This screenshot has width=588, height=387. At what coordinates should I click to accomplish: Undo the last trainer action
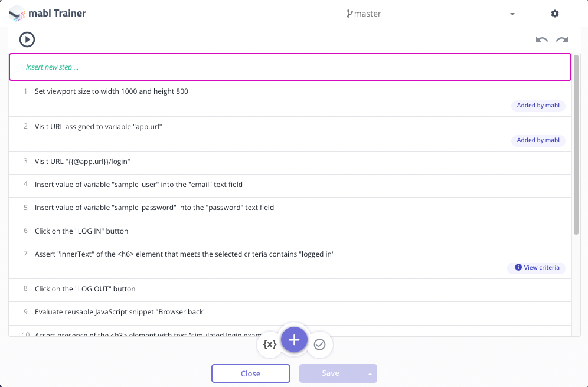point(541,40)
